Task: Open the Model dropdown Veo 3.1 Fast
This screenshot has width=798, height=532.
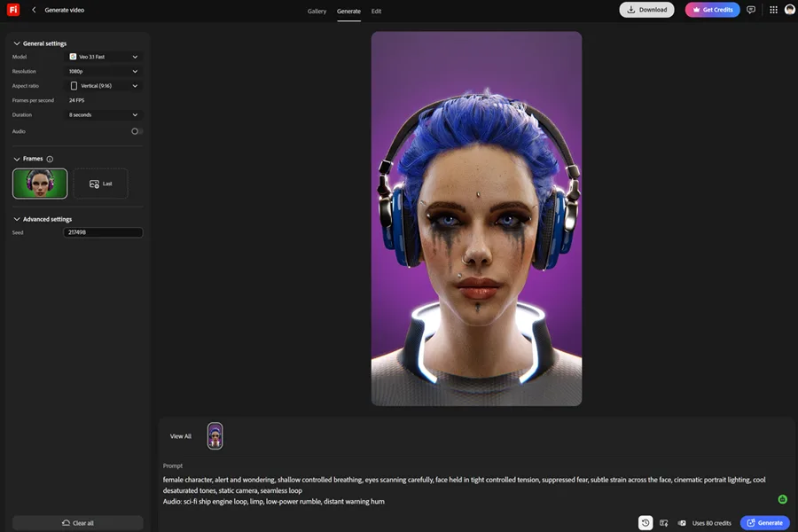Action: click(104, 57)
